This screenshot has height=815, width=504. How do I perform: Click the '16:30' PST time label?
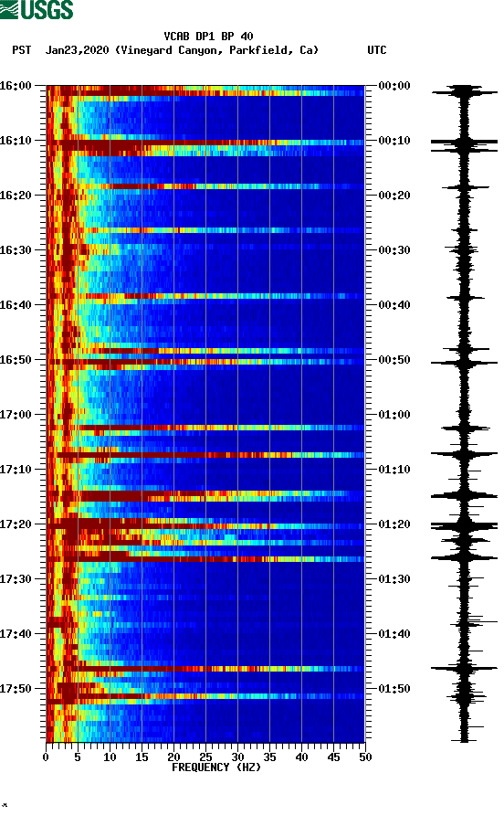tap(16, 250)
